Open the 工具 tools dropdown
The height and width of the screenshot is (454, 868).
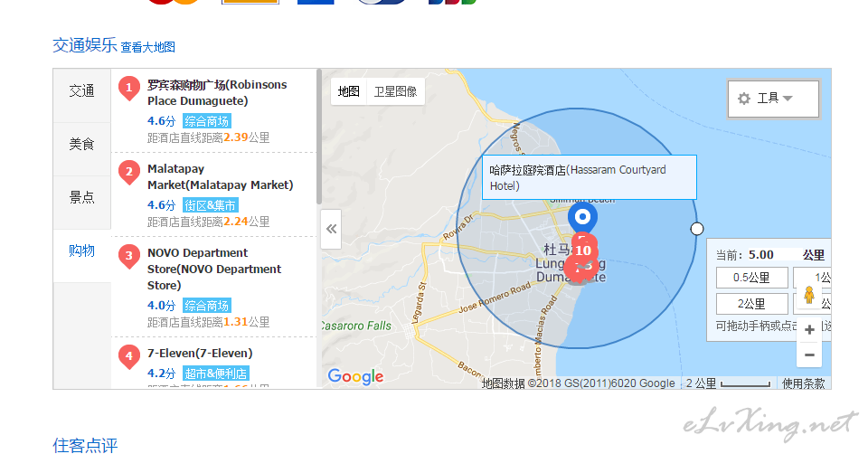[773, 99]
